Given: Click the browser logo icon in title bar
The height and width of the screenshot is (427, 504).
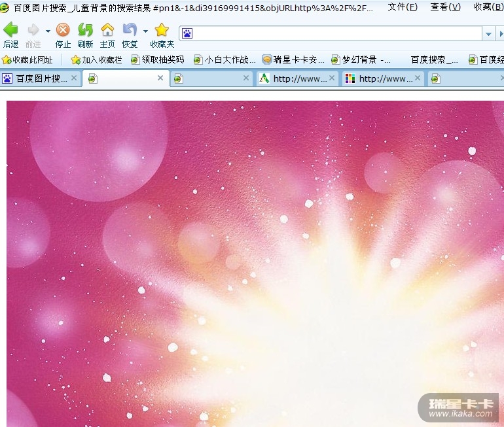Looking at the screenshot, I should coord(4,7).
